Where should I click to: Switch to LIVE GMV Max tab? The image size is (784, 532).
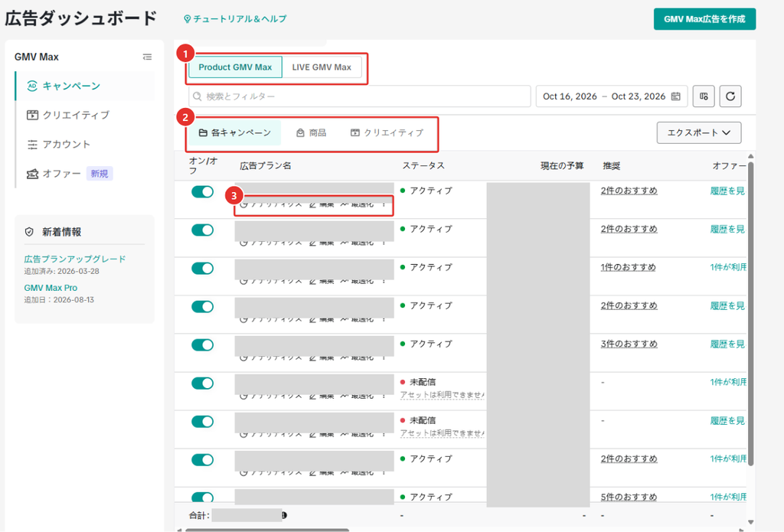click(x=322, y=67)
